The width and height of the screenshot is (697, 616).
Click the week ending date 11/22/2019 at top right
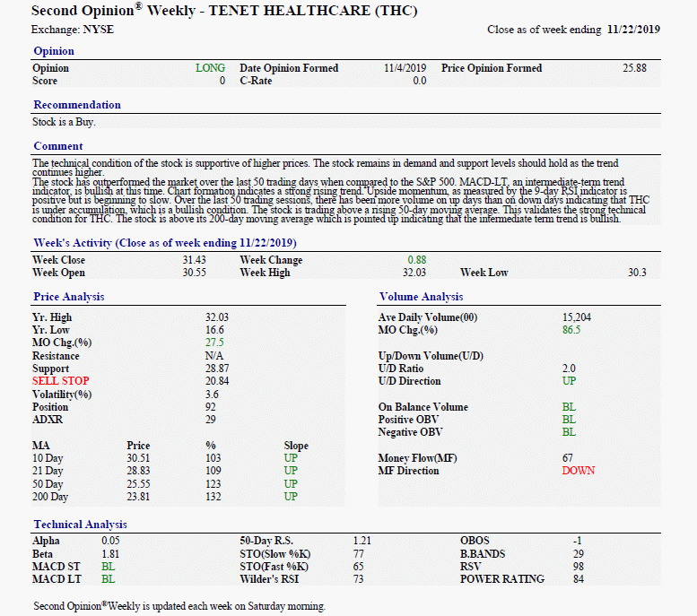[633, 30]
